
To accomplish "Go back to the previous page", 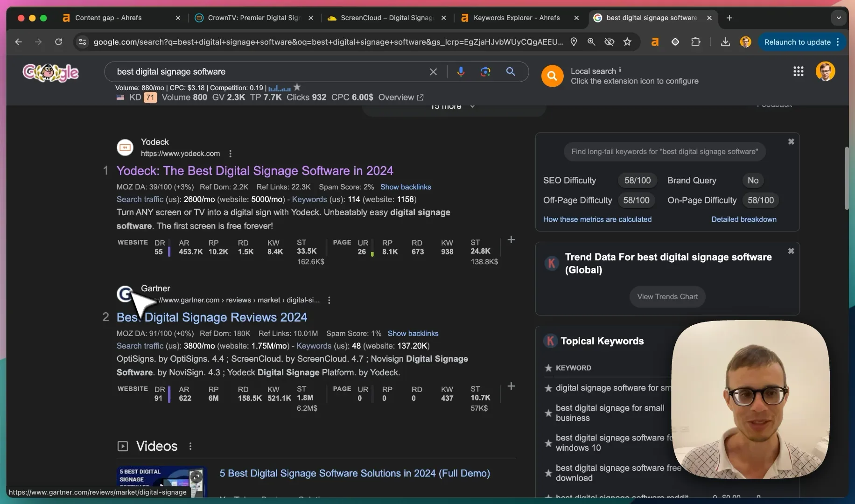I will (x=18, y=42).
